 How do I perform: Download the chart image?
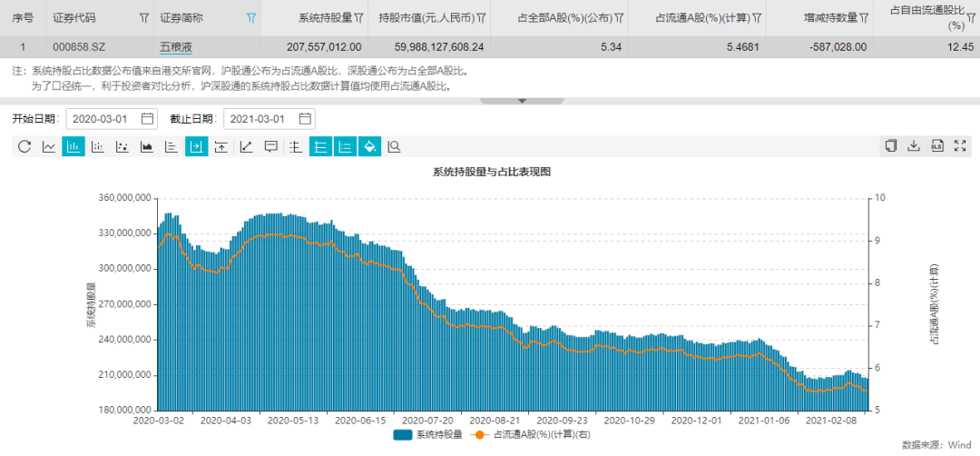(x=914, y=145)
